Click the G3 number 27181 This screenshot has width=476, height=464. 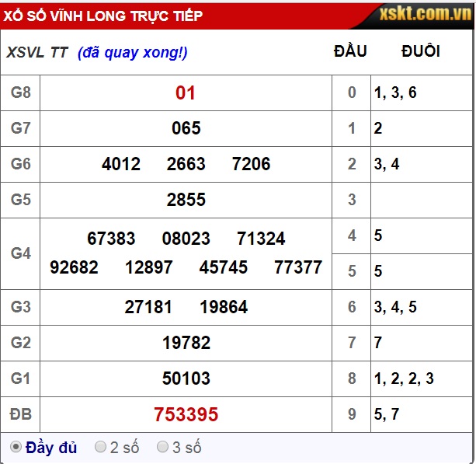coord(148,307)
